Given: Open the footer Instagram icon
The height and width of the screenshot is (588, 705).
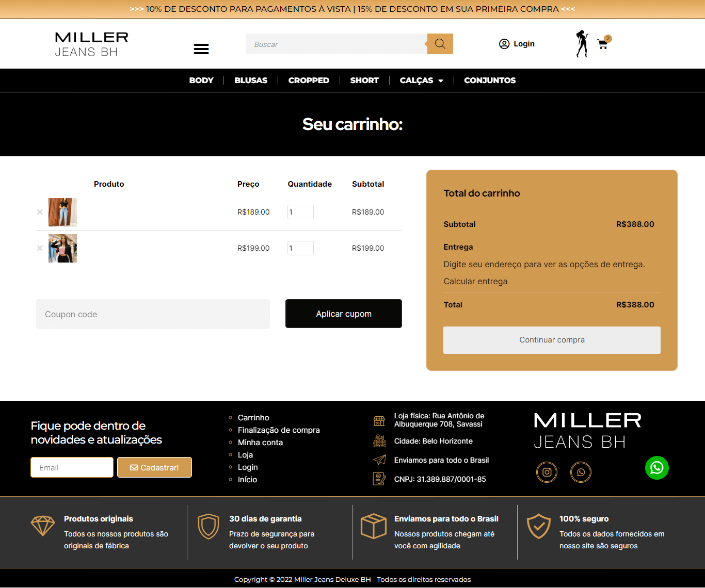Looking at the screenshot, I should coord(547,472).
